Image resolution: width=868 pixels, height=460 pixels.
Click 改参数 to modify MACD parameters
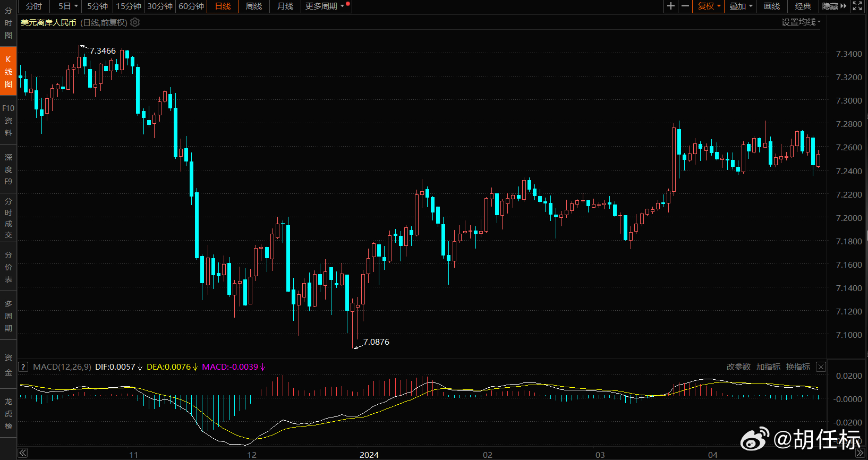pyautogui.click(x=738, y=367)
